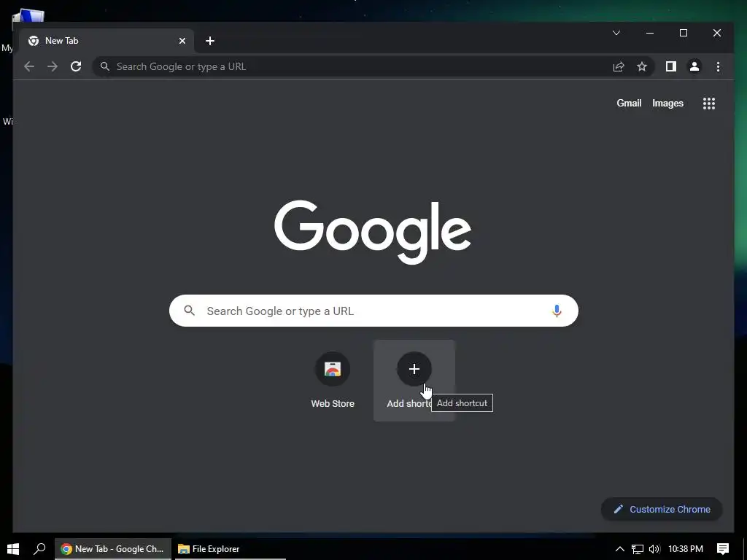The width and height of the screenshot is (747, 560).
Task: Open the tab search chevron
Action: coord(616,33)
